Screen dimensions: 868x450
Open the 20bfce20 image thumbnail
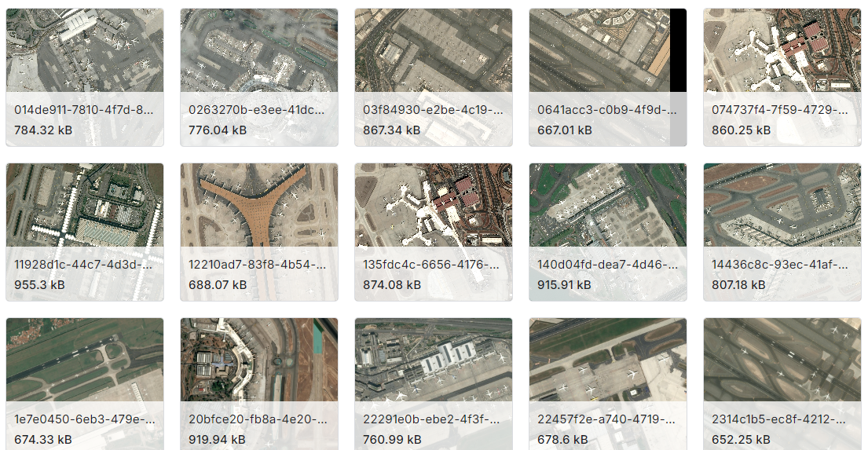259,360
